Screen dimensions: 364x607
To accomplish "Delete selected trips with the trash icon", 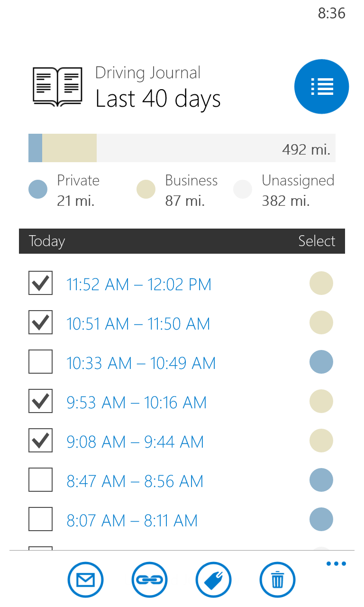I will pos(277,579).
